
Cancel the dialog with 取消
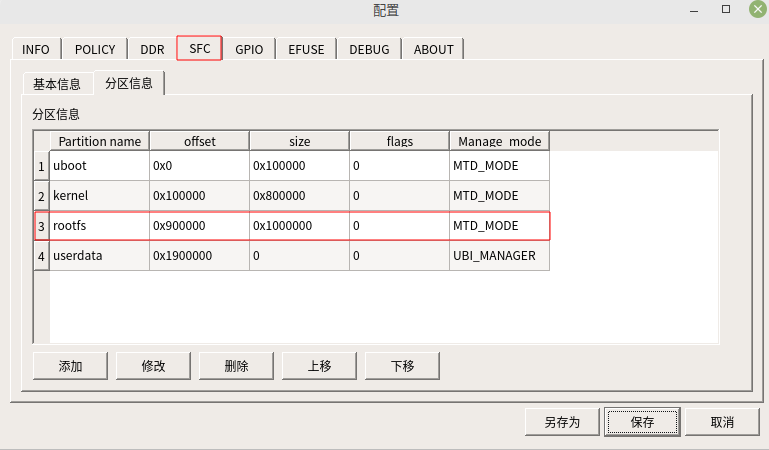[x=722, y=422]
